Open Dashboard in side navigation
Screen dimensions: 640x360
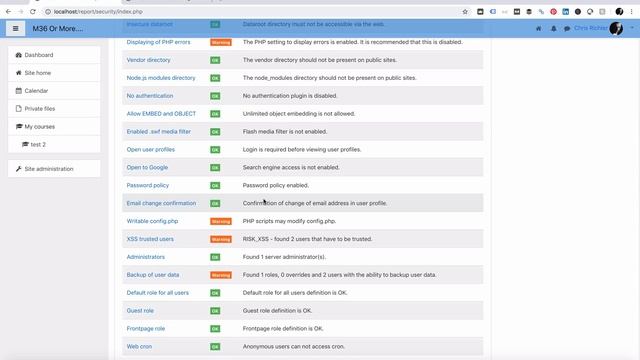click(x=54, y=55)
